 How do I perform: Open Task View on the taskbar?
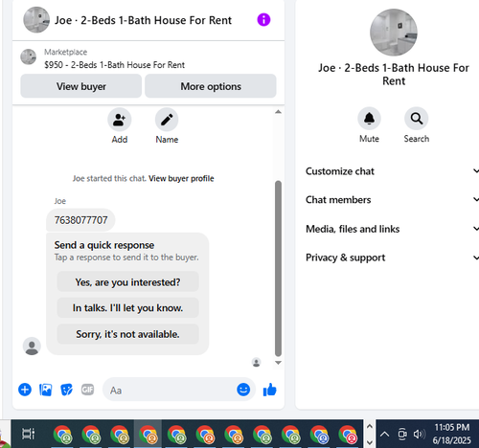tap(28, 434)
